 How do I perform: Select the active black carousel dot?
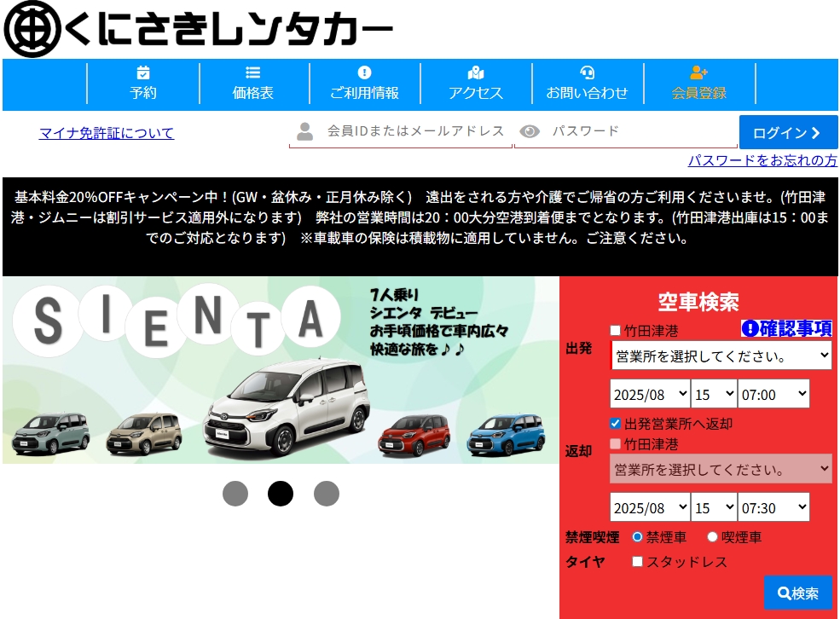(x=281, y=493)
